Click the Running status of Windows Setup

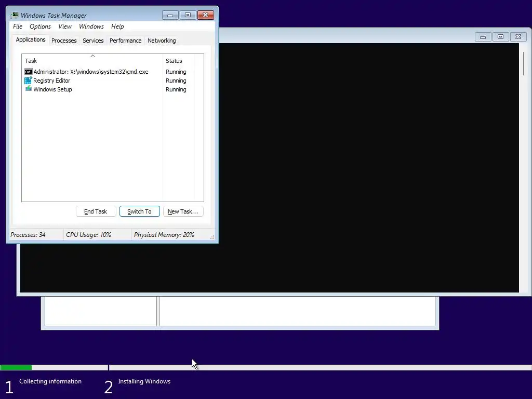click(x=176, y=89)
